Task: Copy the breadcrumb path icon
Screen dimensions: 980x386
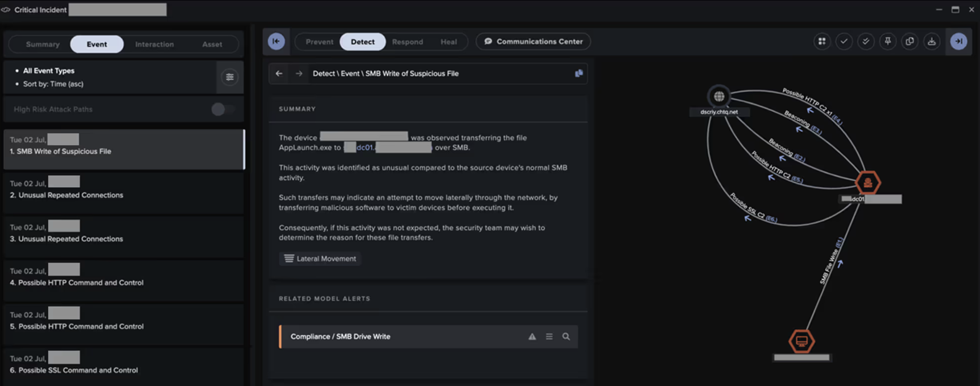Action: [x=579, y=74]
